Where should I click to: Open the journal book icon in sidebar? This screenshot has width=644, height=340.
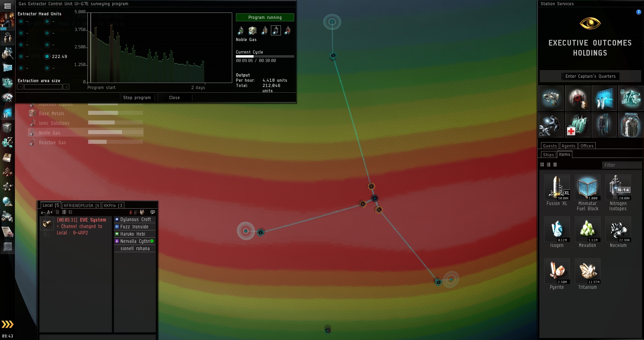7,158
